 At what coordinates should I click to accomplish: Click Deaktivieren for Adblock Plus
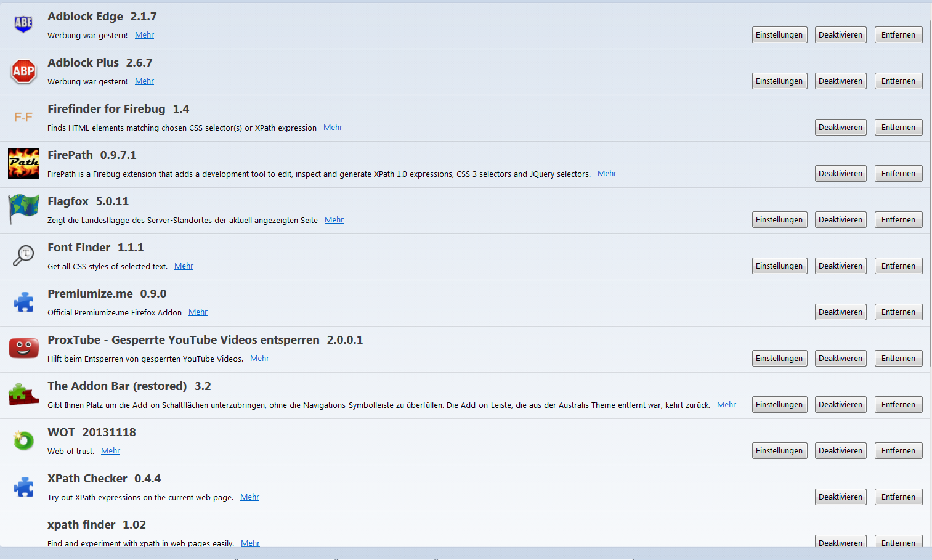tap(840, 81)
